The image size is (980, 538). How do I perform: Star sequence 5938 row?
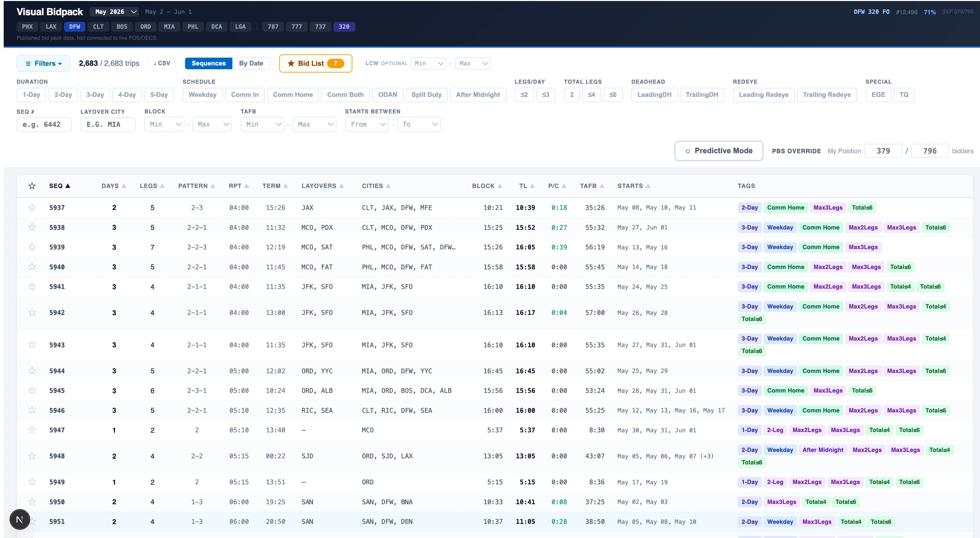pyautogui.click(x=32, y=227)
